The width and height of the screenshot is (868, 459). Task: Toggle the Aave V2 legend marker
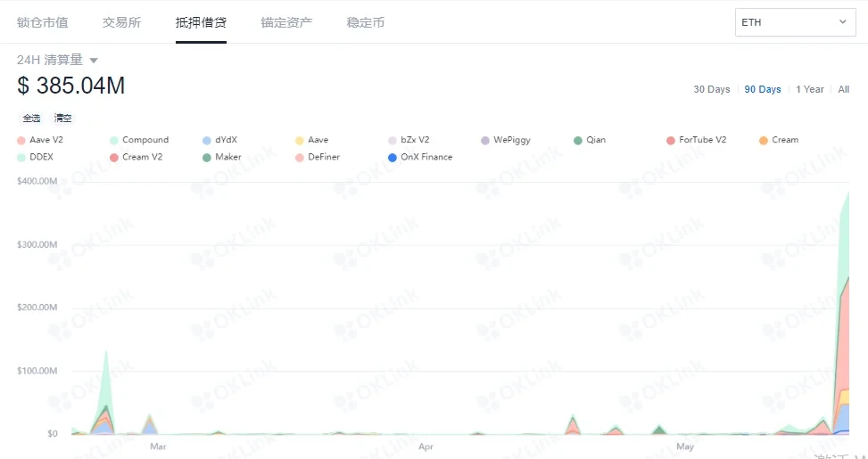click(21, 140)
